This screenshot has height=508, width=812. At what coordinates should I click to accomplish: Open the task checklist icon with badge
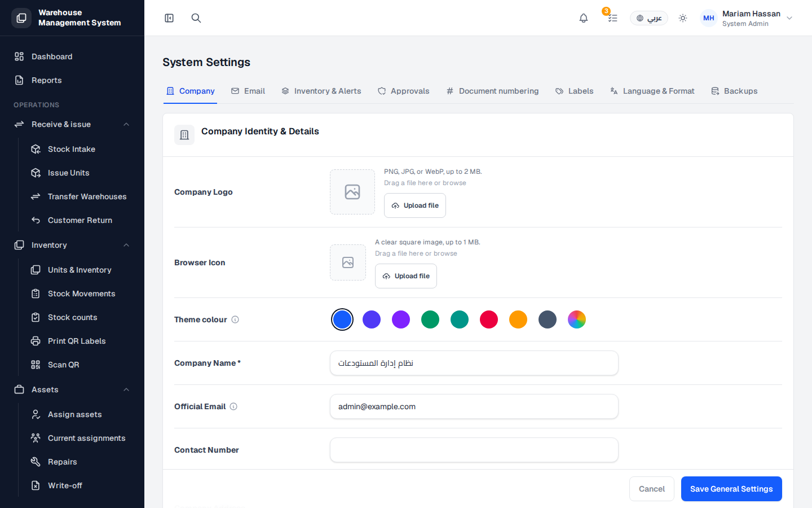(612, 18)
